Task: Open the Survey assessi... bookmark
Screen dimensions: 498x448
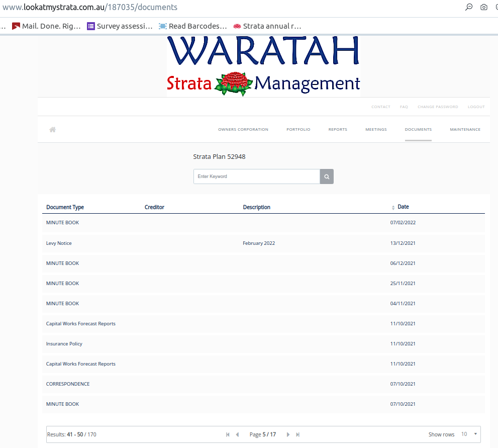Action: tap(120, 26)
